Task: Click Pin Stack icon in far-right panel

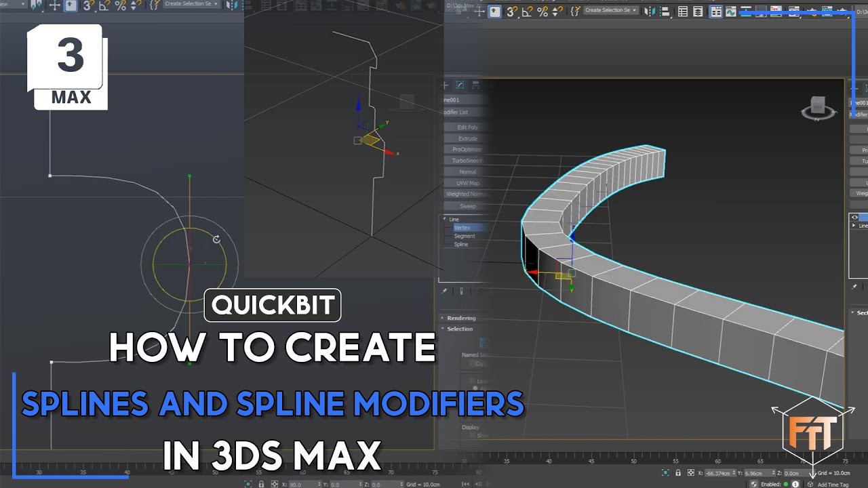Action: point(854,287)
